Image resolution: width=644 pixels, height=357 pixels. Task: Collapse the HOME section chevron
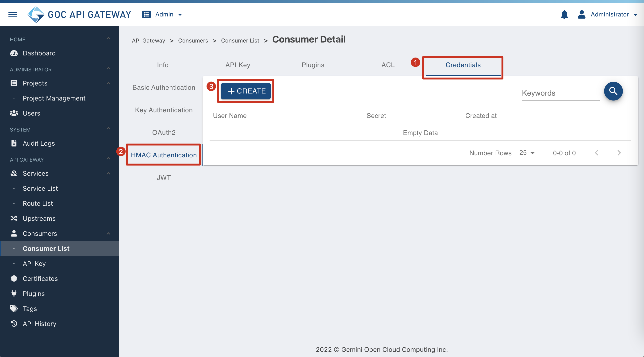(108, 38)
